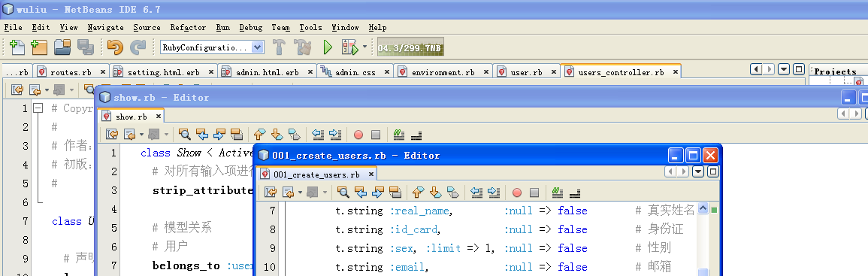Close the admin.css tab
868x276 pixels.
387,72
